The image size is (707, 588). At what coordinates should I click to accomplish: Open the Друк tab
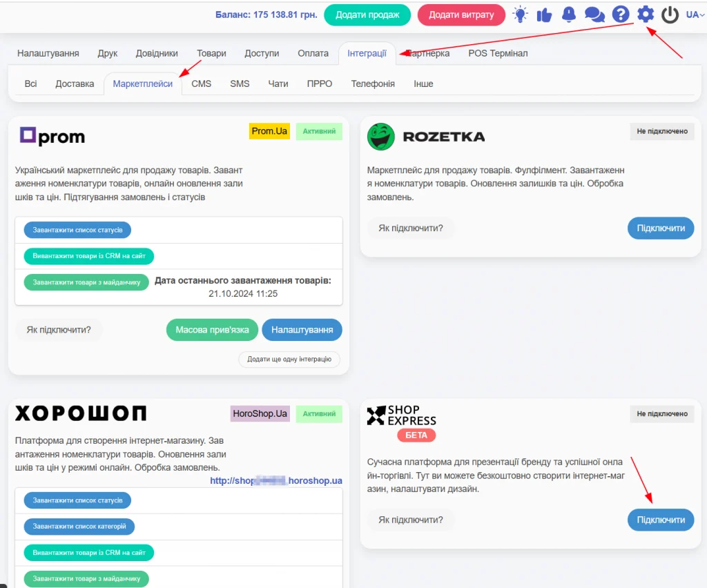107,53
